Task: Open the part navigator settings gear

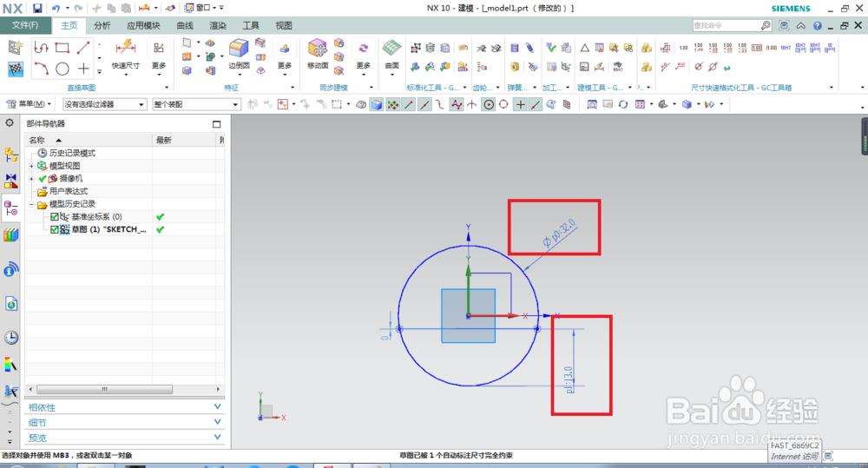Action: [x=10, y=123]
